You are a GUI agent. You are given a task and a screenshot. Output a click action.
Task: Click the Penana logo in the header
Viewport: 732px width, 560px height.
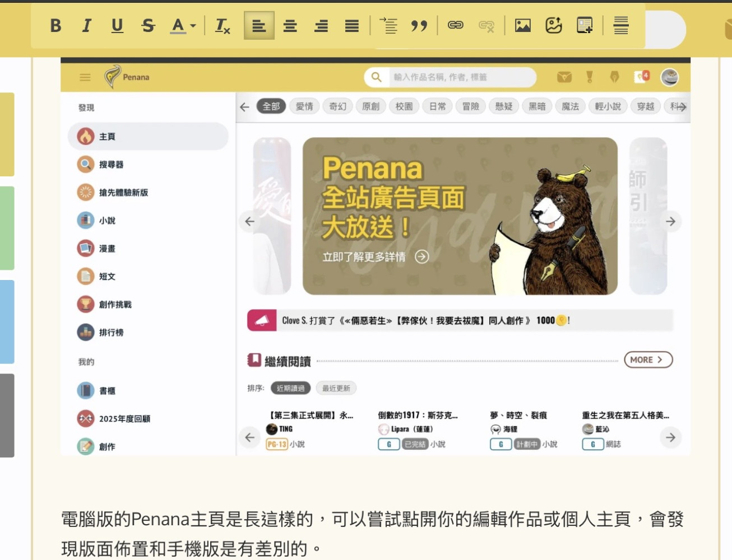tap(127, 77)
